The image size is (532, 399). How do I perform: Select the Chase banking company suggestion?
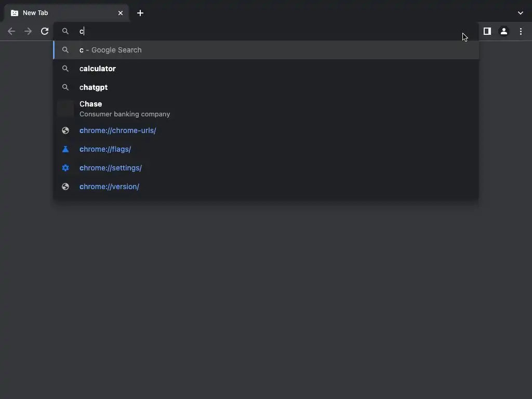[x=266, y=109]
